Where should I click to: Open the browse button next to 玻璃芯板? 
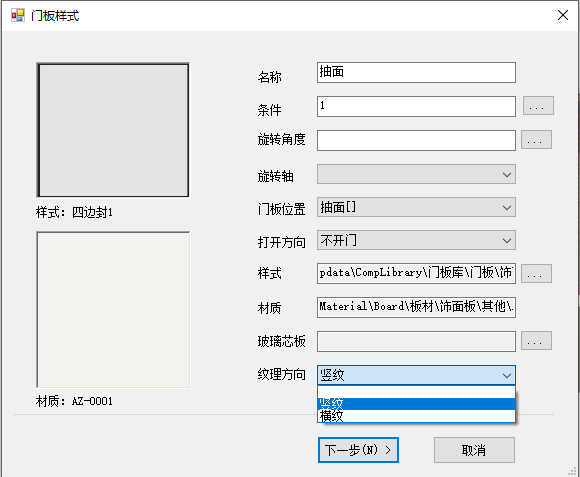point(536,341)
